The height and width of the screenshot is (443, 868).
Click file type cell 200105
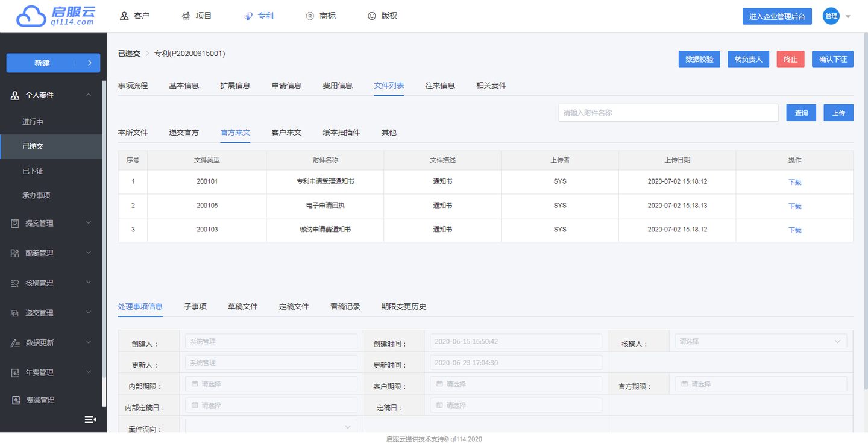(x=207, y=206)
